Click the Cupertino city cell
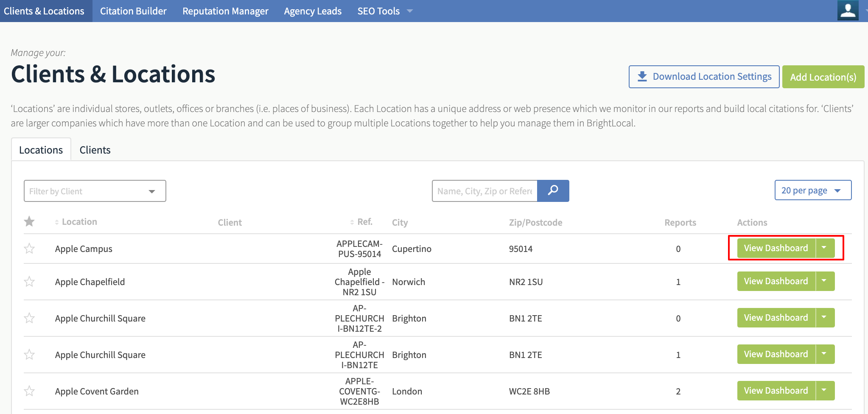 click(412, 249)
